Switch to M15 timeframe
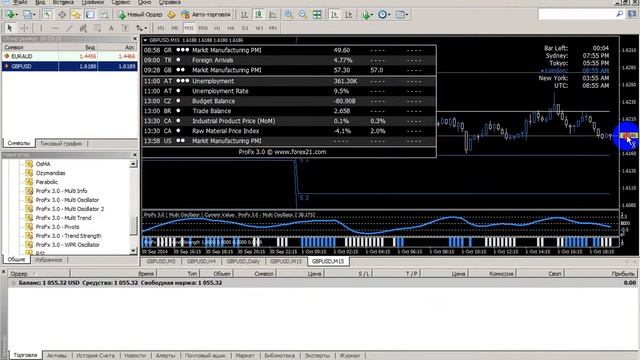Image resolution: width=640 pixels, height=360 pixels. coord(189,28)
